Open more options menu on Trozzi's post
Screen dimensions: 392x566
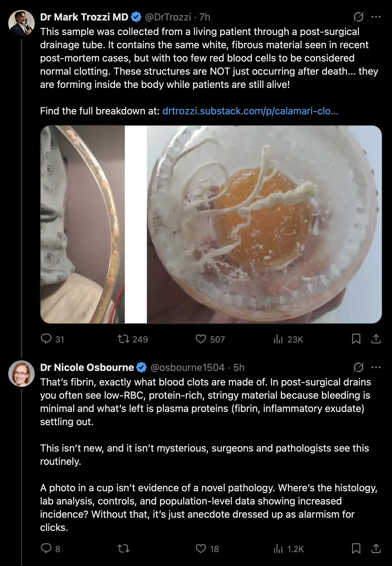pyautogui.click(x=376, y=17)
